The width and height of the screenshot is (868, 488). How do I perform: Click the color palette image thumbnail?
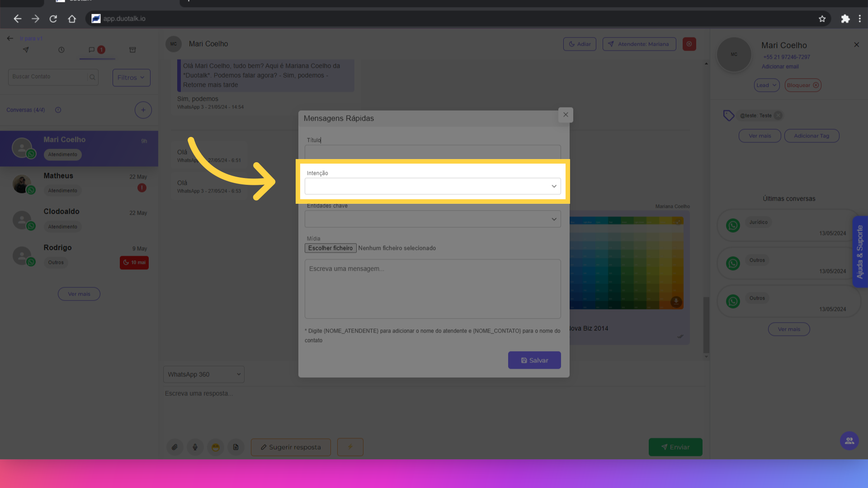(626, 263)
